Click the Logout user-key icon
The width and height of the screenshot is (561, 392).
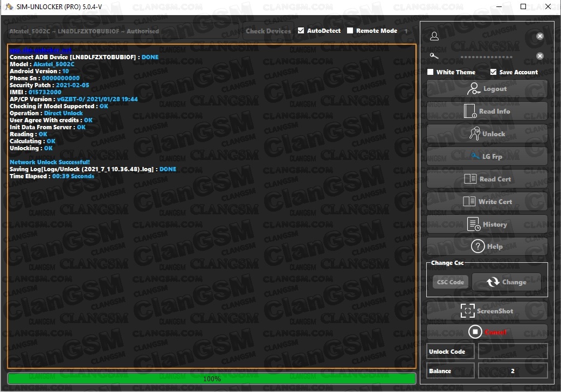tap(473, 89)
